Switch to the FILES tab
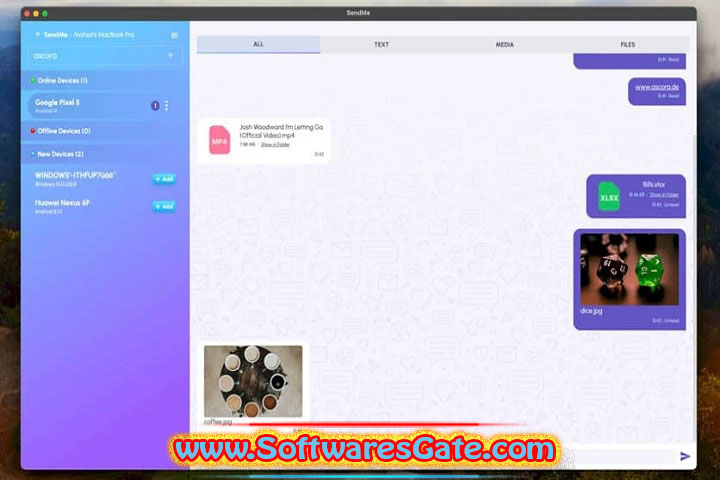This screenshot has width=720, height=480. [x=628, y=45]
